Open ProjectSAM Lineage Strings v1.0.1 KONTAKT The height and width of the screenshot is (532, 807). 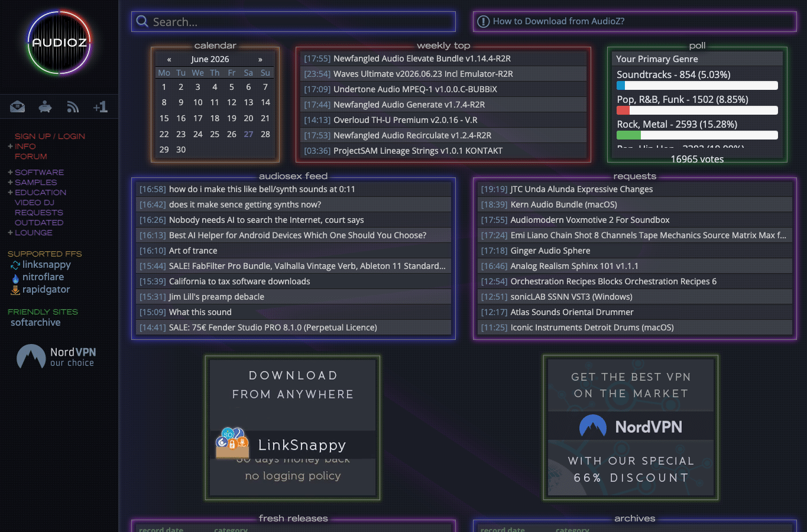pos(418,151)
